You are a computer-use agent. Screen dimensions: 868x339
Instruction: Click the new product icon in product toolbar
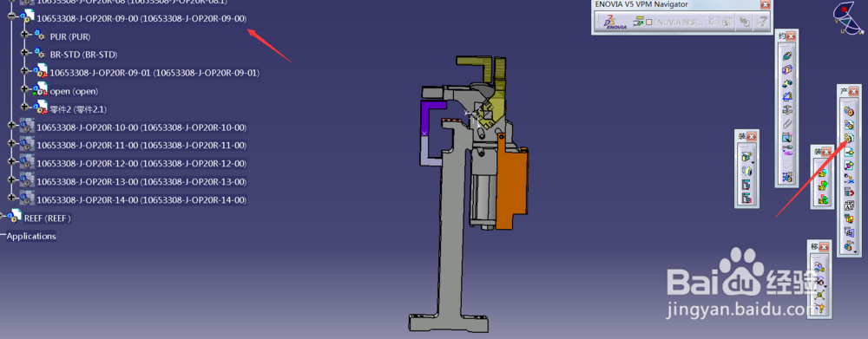849,126
